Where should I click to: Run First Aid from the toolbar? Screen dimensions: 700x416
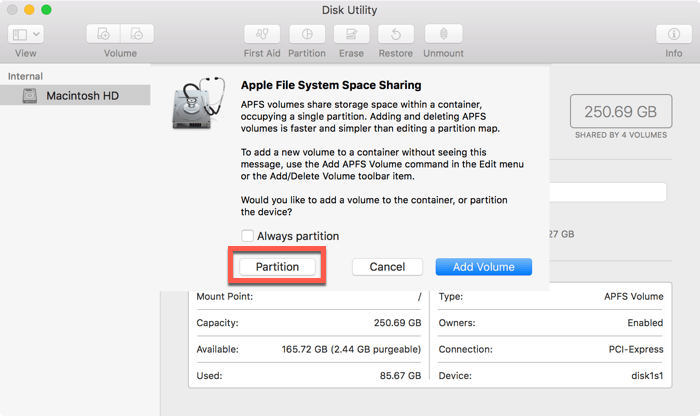click(x=262, y=34)
